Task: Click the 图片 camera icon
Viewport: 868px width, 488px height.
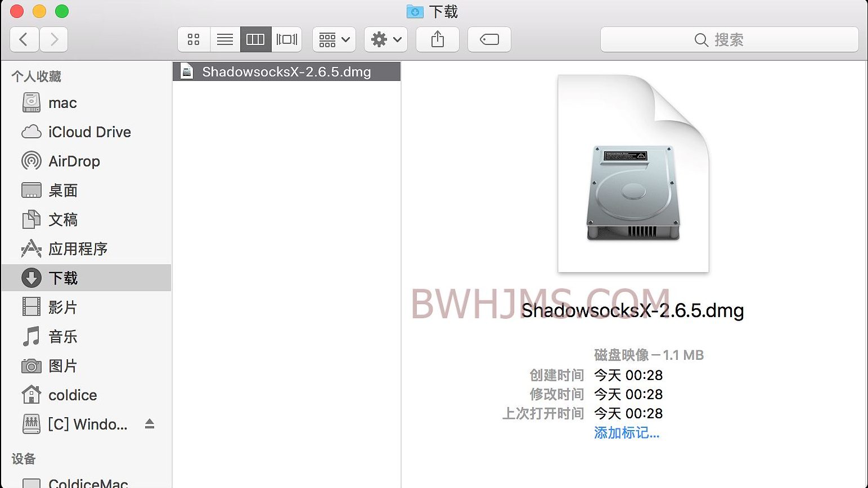Action: click(32, 366)
